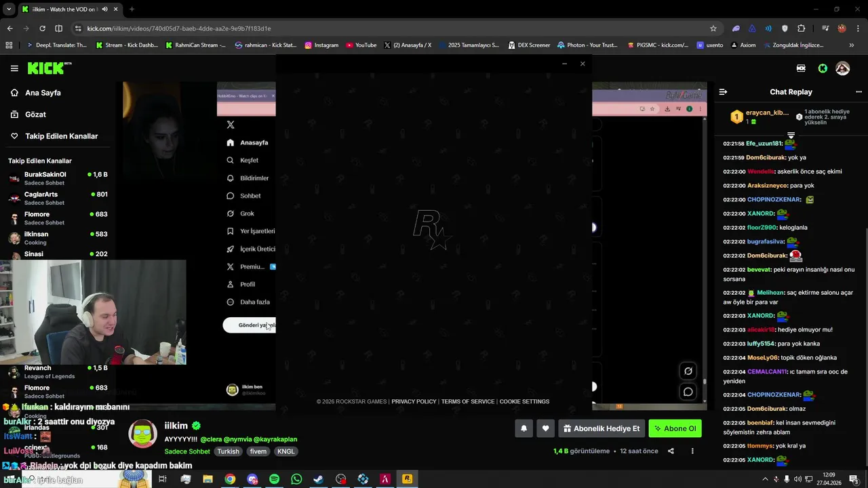Open Rockstar Games Launcher taskbar icon

tap(407, 479)
